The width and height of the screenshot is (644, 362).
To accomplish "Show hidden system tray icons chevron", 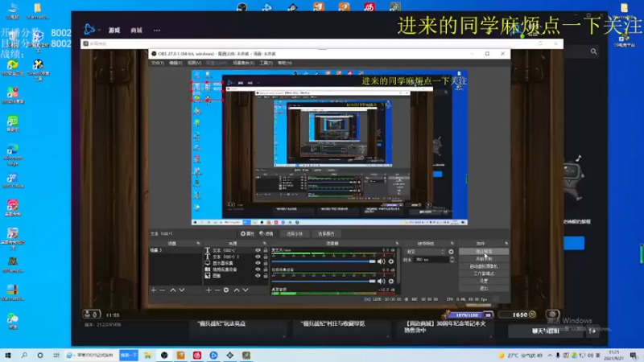I will pos(550,356).
